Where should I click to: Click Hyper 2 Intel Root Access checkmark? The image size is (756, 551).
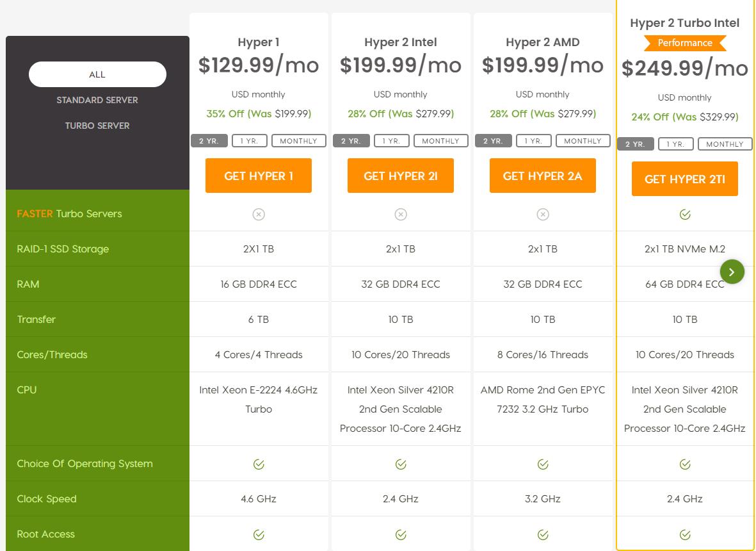click(x=401, y=534)
